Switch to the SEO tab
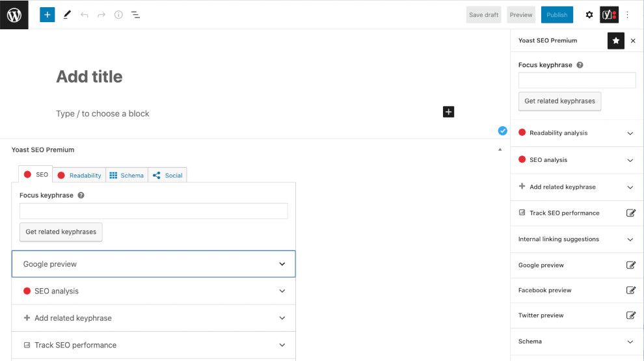Image resolution: width=644 pixels, height=361 pixels. click(36, 174)
